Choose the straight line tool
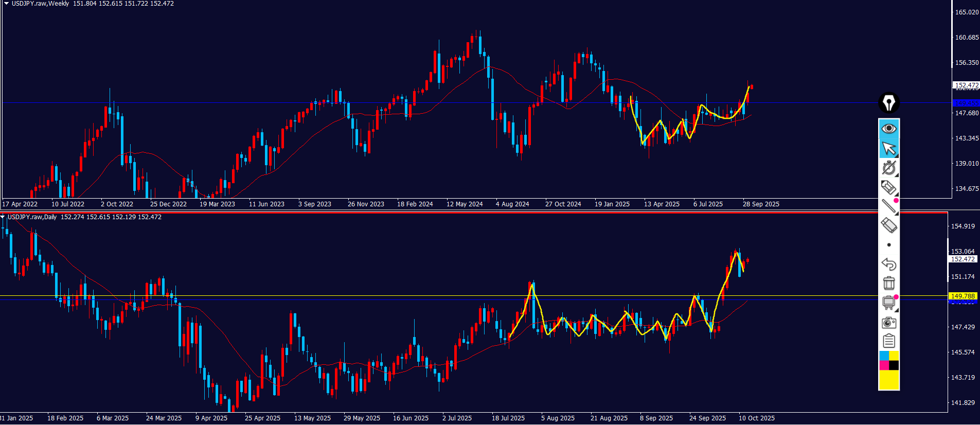This screenshot has height=425, width=980. [x=888, y=206]
